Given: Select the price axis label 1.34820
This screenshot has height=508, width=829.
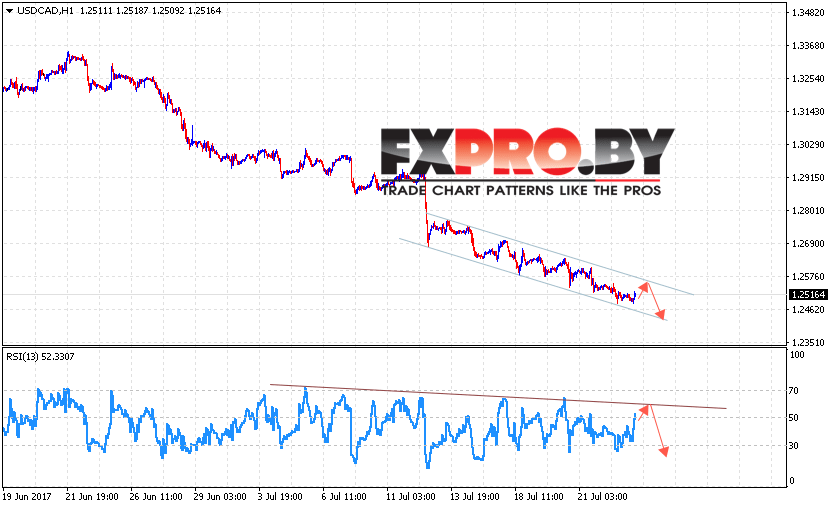Looking at the screenshot, I should click(x=808, y=13).
